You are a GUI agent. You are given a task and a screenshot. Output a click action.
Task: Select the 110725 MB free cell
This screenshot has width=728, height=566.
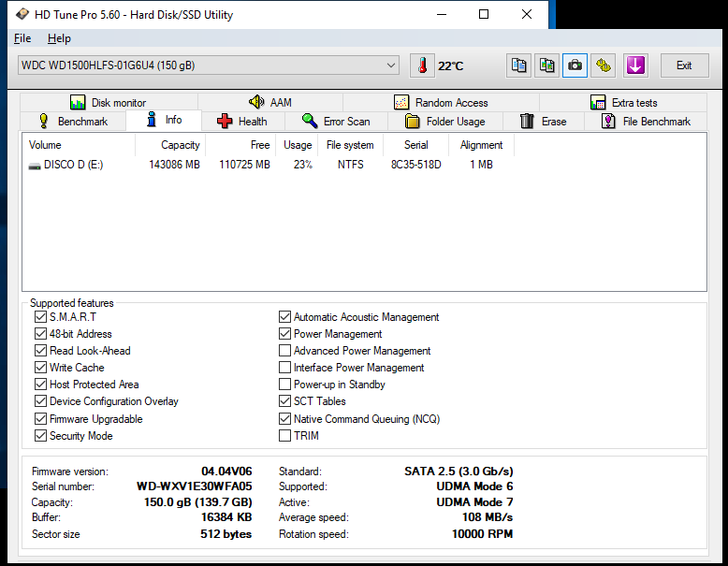244,165
